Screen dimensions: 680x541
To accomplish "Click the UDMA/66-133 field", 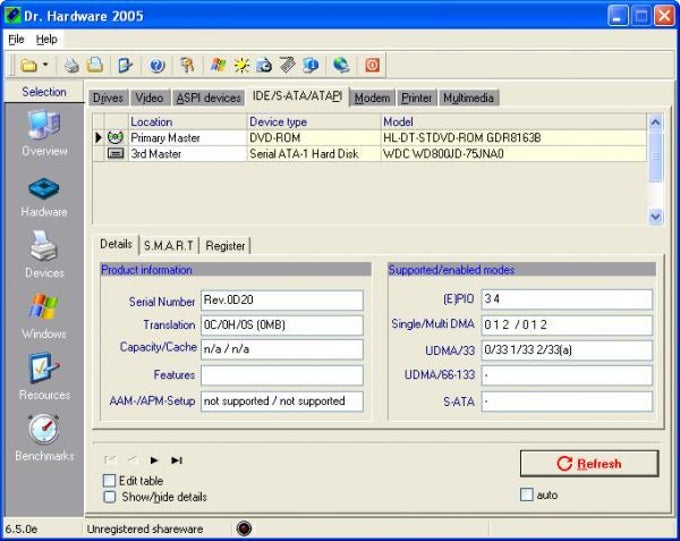I will click(x=567, y=375).
